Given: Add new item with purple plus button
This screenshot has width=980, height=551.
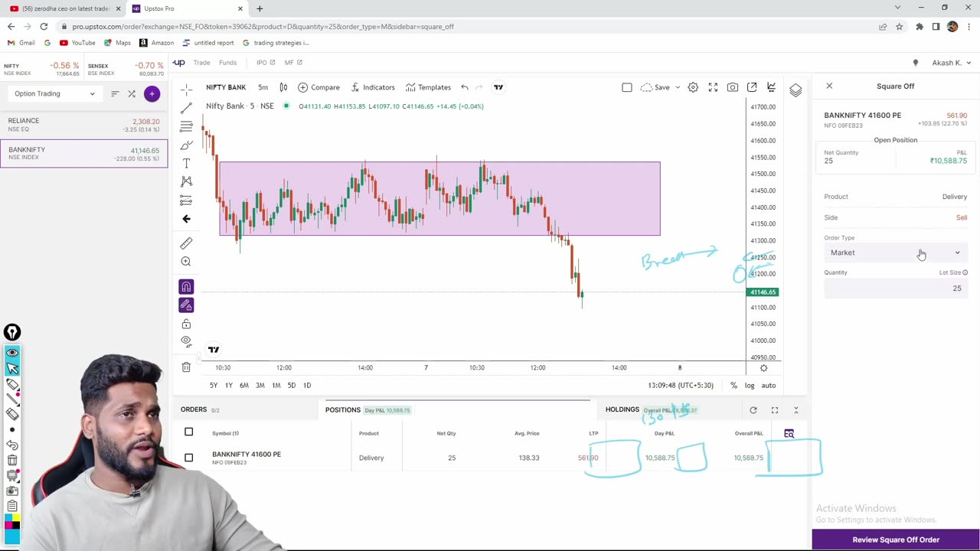Looking at the screenshot, I should (152, 93).
